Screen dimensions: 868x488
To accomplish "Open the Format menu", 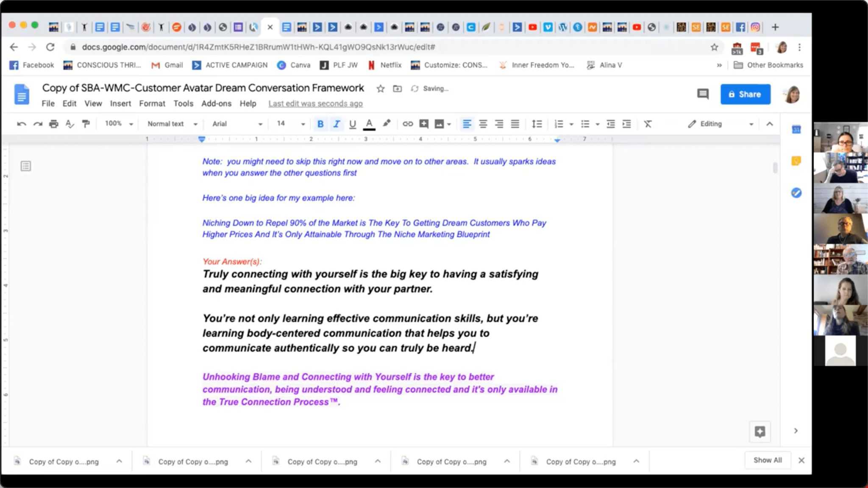I will [152, 103].
